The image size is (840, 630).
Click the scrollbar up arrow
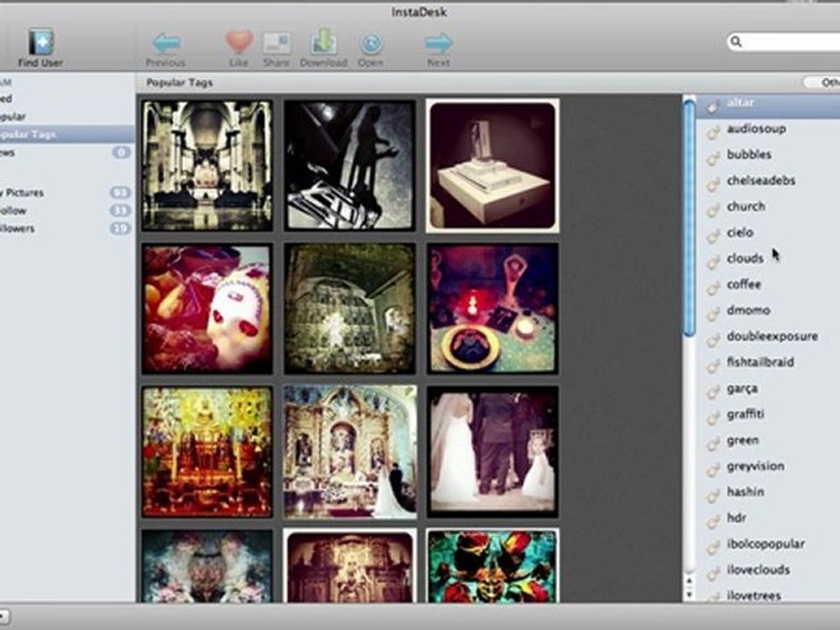689,581
